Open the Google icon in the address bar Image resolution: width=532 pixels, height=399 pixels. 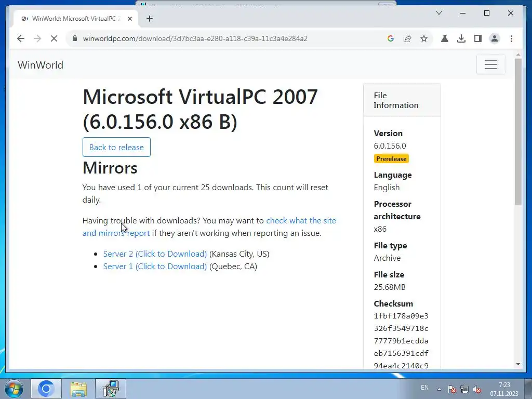[391, 38]
